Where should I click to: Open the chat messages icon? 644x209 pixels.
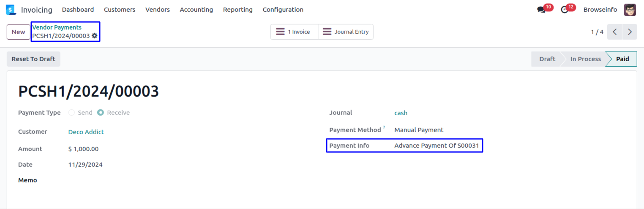click(x=541, y=10)
